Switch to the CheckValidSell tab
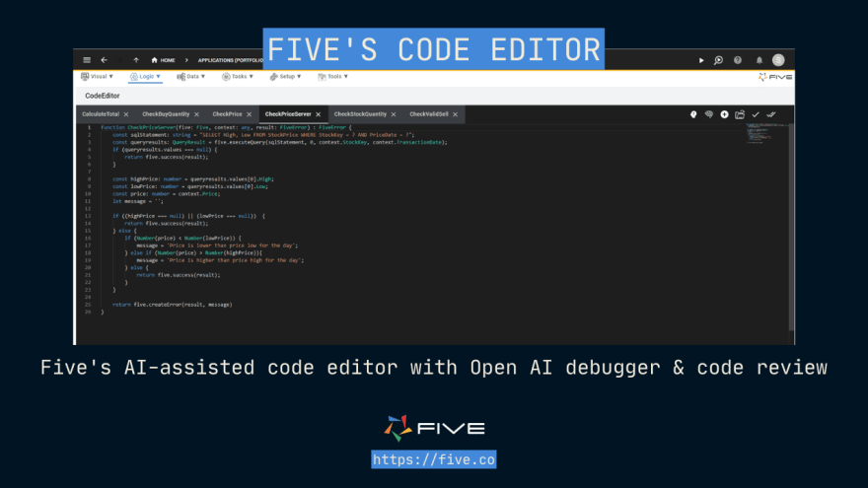 click(x=428, y=114)
